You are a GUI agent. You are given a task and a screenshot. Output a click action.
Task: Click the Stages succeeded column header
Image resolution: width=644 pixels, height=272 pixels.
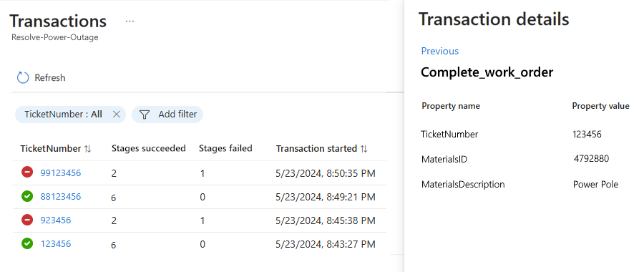[149, 148]
